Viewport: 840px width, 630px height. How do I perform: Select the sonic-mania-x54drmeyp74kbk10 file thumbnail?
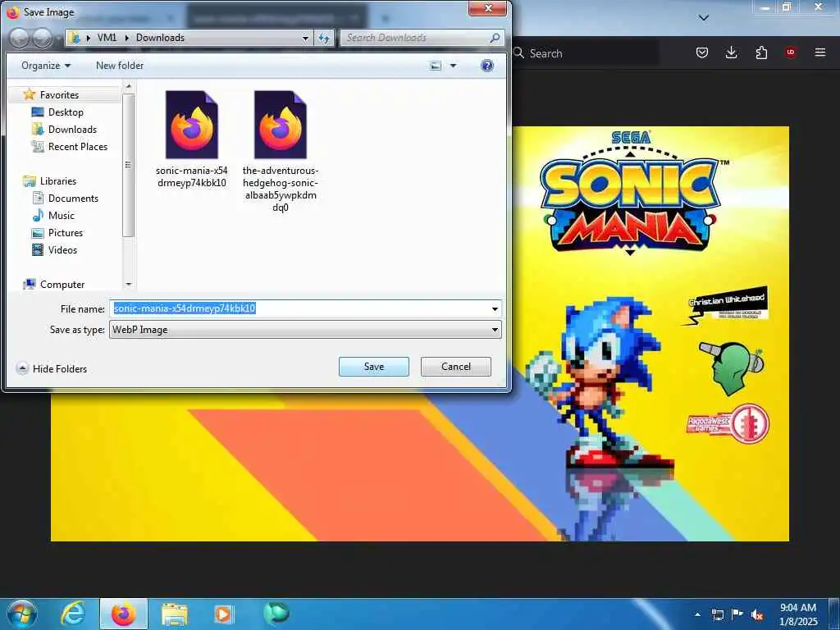pos(192,125)
